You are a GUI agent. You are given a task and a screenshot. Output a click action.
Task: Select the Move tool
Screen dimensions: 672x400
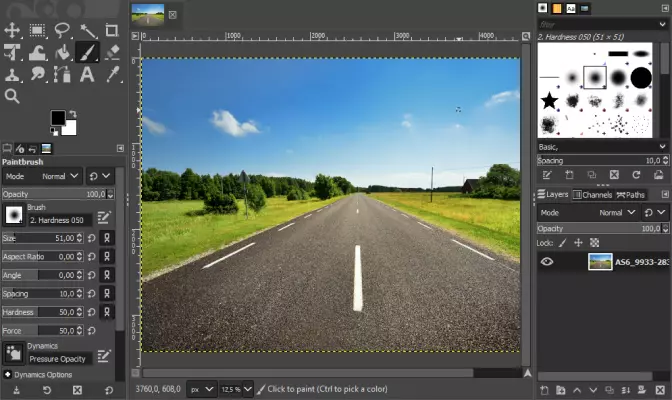click(x=12, y=30)
